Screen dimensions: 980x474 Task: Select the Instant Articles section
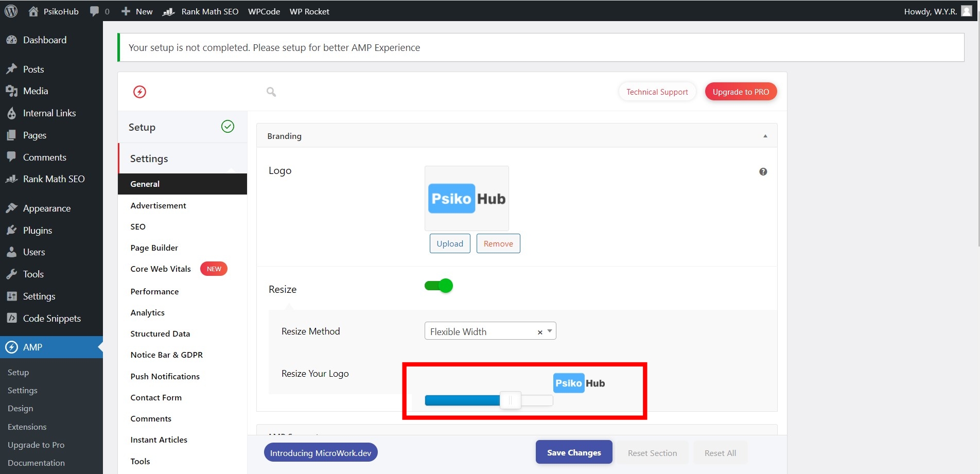point(159,440)
